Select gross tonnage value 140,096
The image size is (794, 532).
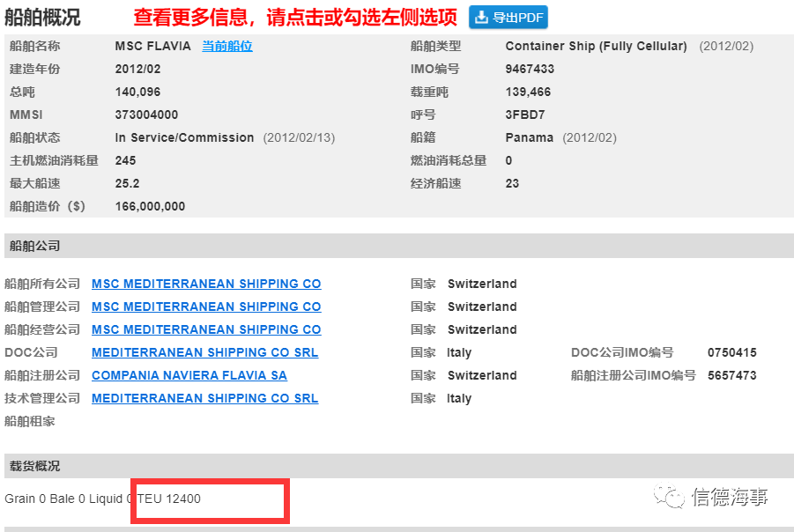(x=137, y=92)
